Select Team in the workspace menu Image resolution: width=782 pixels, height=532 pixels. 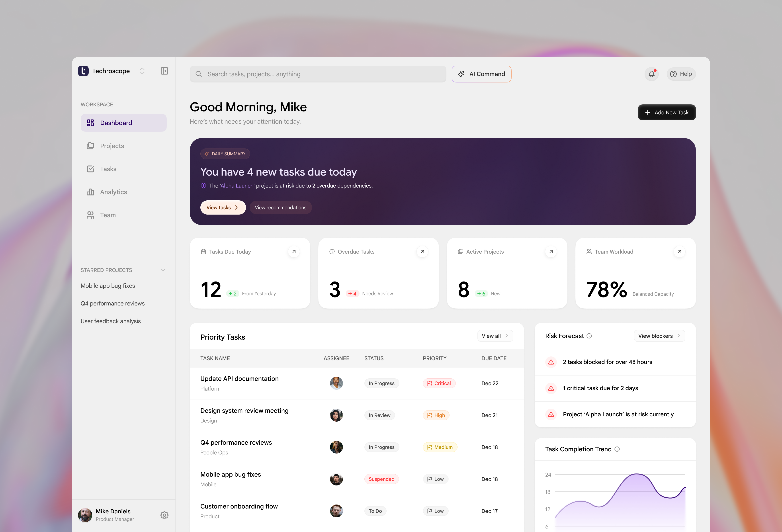(x=108, y=215)
